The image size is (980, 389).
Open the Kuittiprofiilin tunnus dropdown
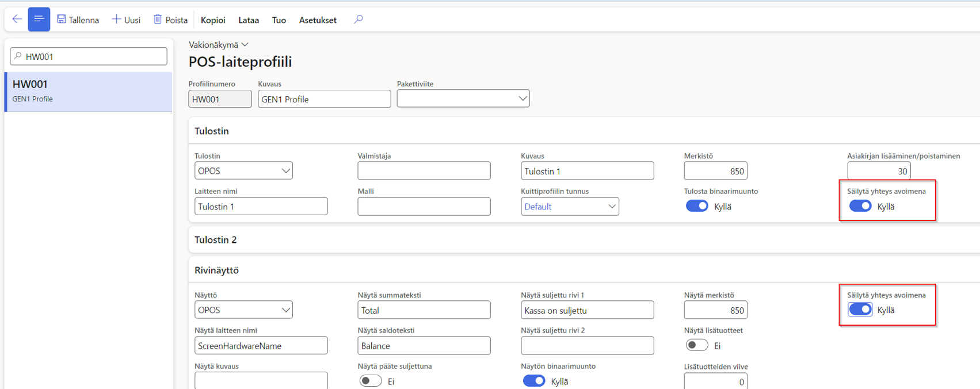pyautogui.click(x=570, y=207)
